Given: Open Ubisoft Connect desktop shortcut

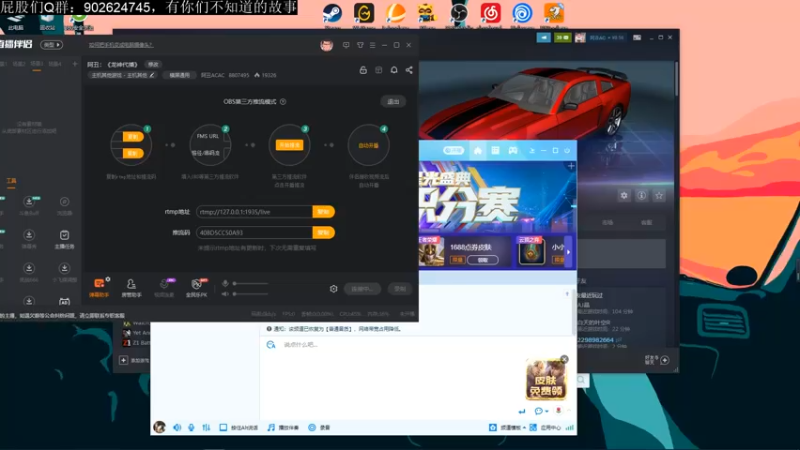Looking at the screenshot, I should (x=522, y=13).
